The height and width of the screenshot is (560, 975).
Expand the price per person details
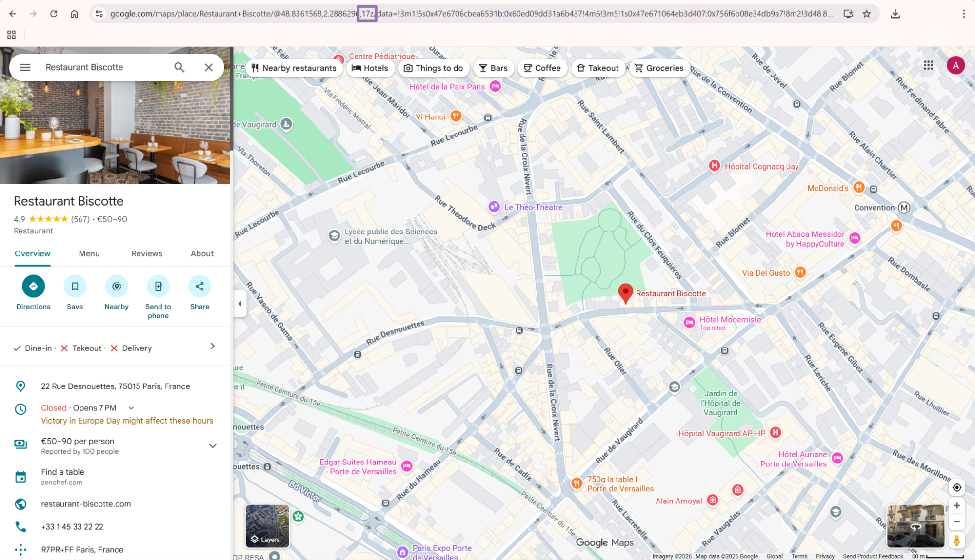213,446
